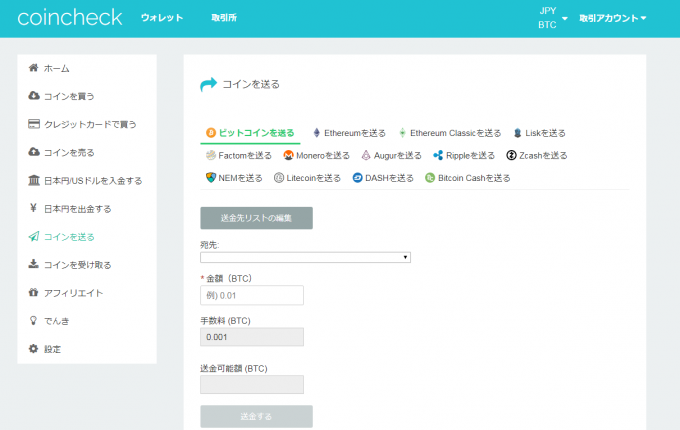Image resolution: width=680 pixels, height=430 pixels.
Task: Click the Lisk icon
Action: (517, 133)
